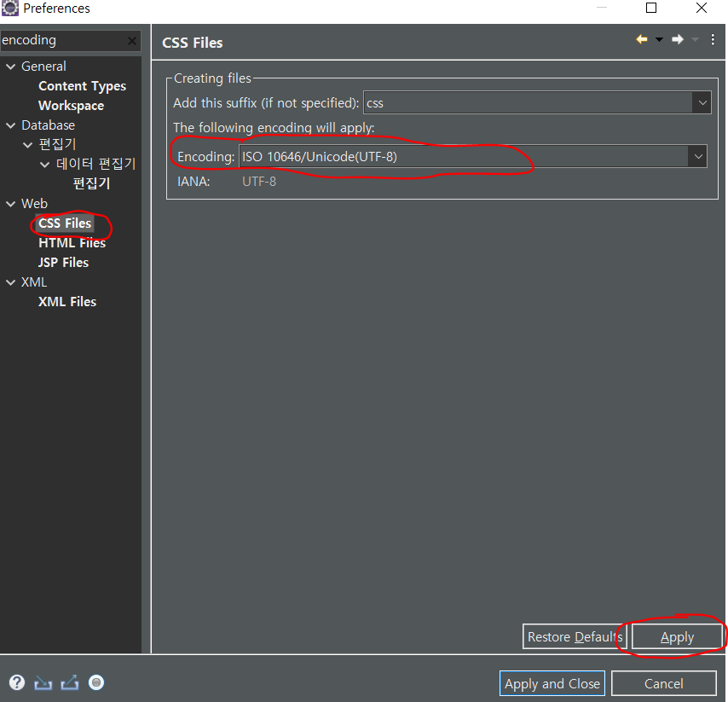Viewport: 728px width, 702px height.
Task: Select the bold 편집기 leaf item
Action: [x=91, y=183]
